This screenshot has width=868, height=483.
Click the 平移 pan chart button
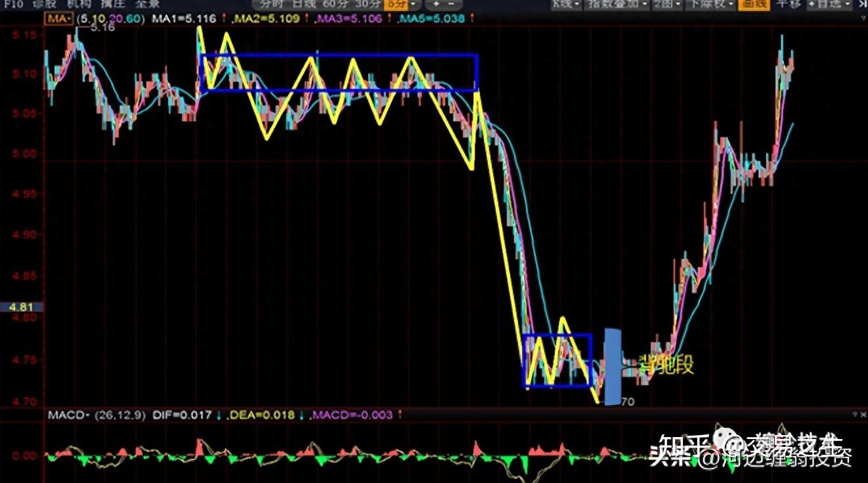pos(787,3)
